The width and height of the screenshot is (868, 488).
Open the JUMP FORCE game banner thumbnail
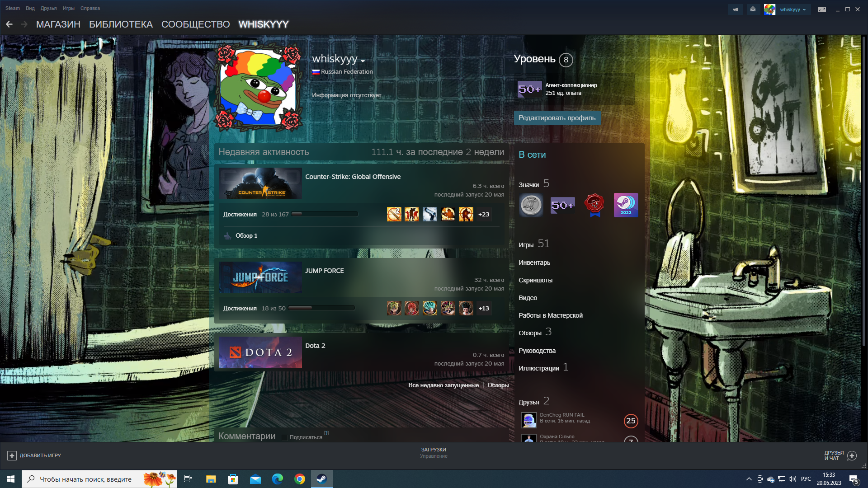click(260, 277)
